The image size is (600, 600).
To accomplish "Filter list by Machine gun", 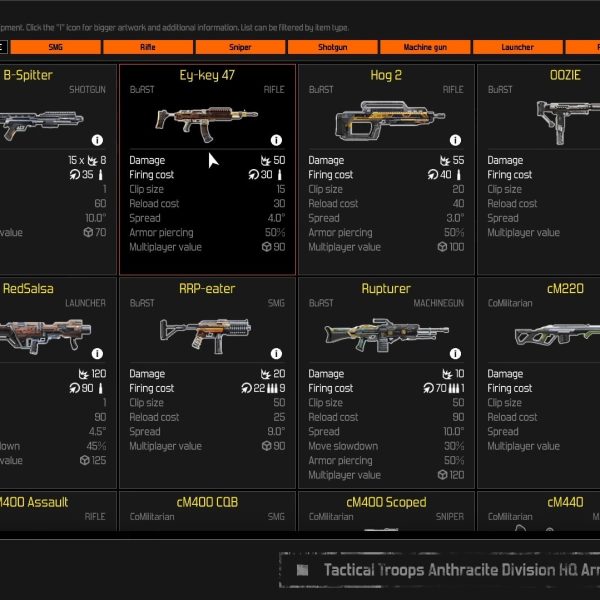I will coord(425,47).
